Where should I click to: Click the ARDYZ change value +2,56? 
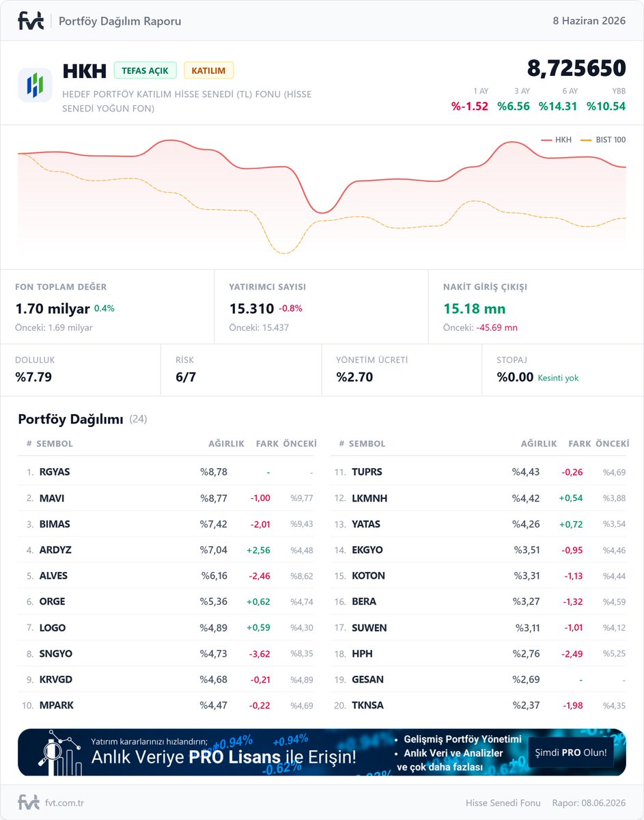[259, 550]
